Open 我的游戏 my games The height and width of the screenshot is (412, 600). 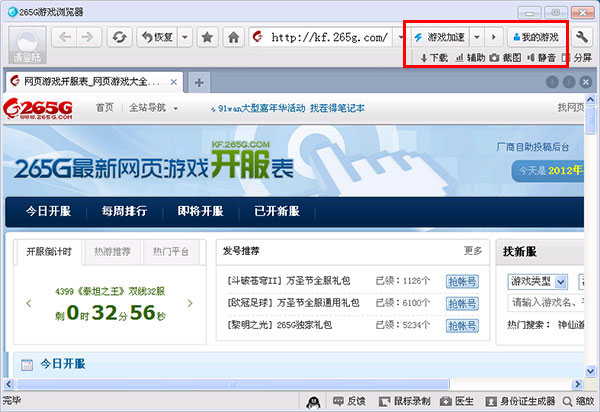536,37
